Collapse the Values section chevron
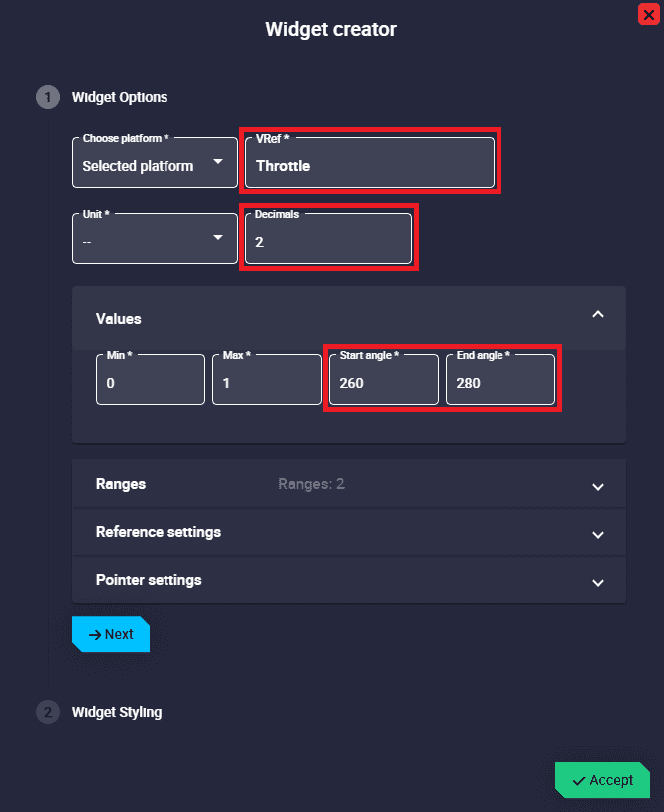 598,314
